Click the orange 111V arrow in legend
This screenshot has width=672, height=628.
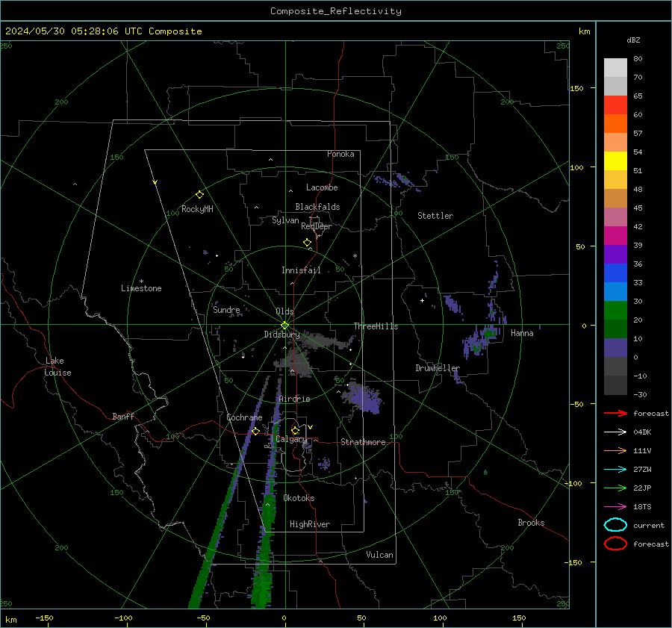coord(615,450)
